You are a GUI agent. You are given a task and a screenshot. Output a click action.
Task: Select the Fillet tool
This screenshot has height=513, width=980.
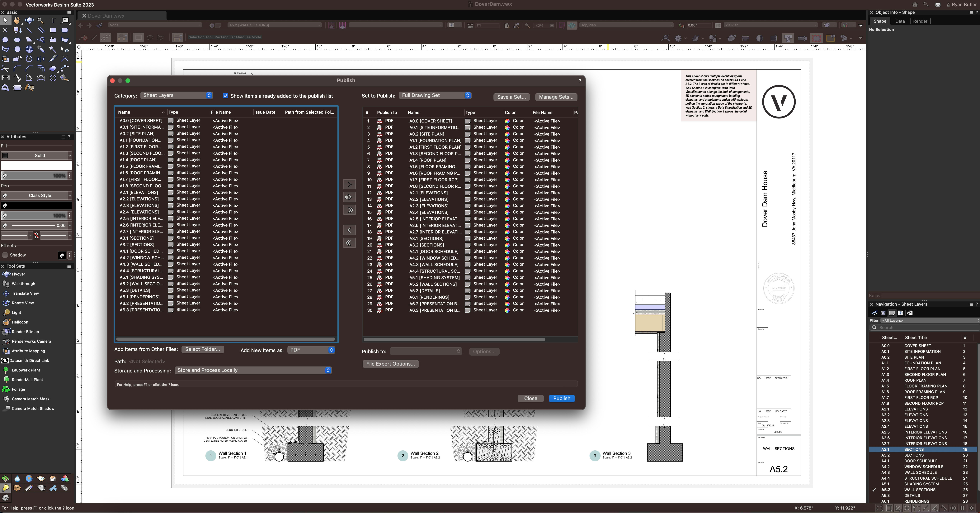pyautogui.click(x=17, y=69)
